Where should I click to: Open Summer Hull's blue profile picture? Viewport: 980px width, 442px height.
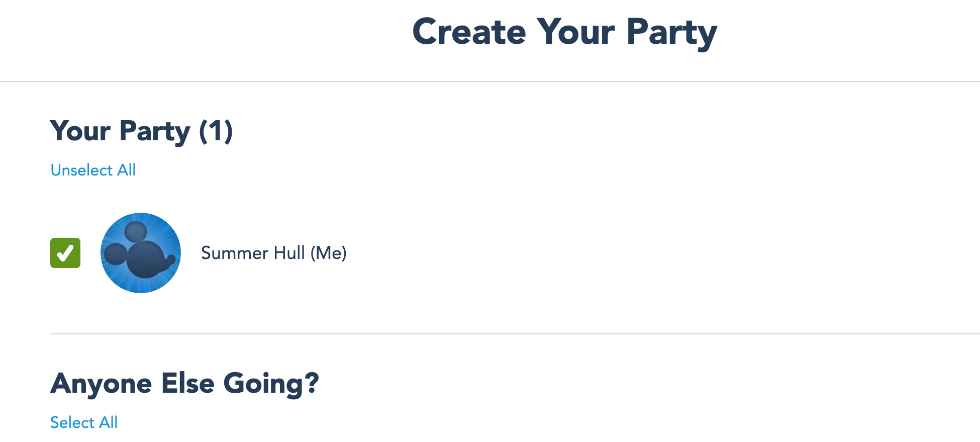click(141, 253)
